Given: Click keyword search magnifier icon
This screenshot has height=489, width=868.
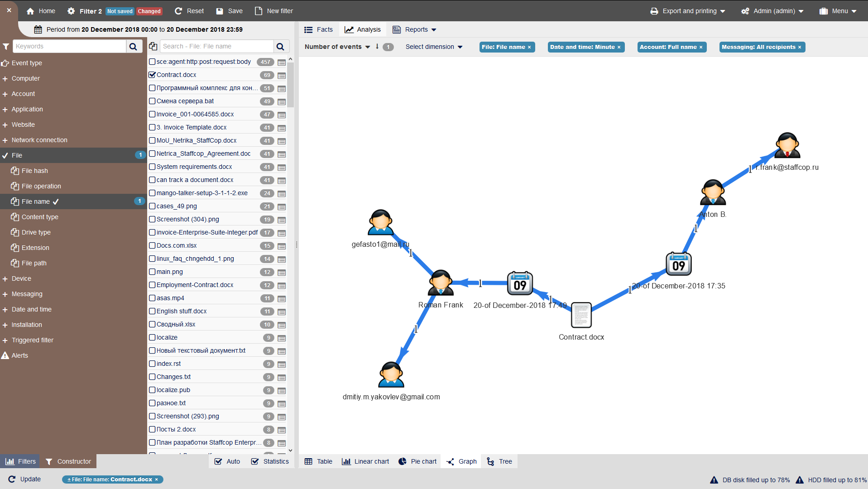Looking at the screenshot, I should (x=133, y=46).
